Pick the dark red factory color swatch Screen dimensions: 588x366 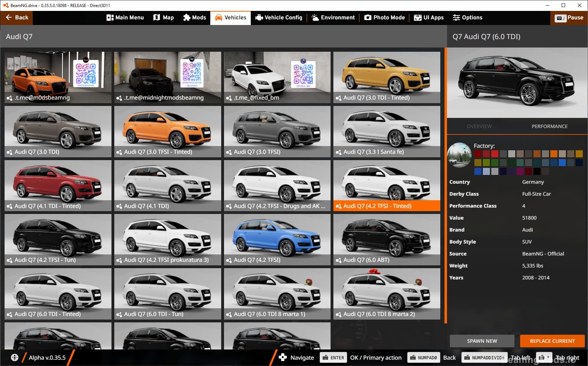(478, 154)
